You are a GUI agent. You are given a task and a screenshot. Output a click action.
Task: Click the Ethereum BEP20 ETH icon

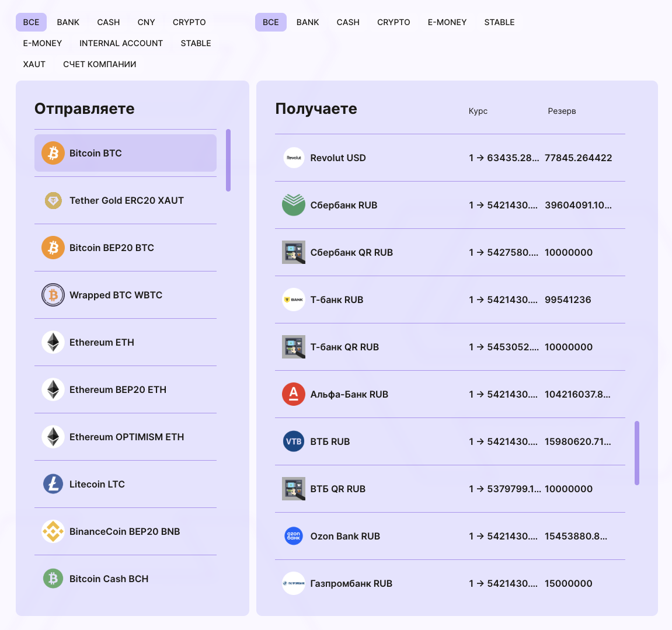tap(53, 389)
